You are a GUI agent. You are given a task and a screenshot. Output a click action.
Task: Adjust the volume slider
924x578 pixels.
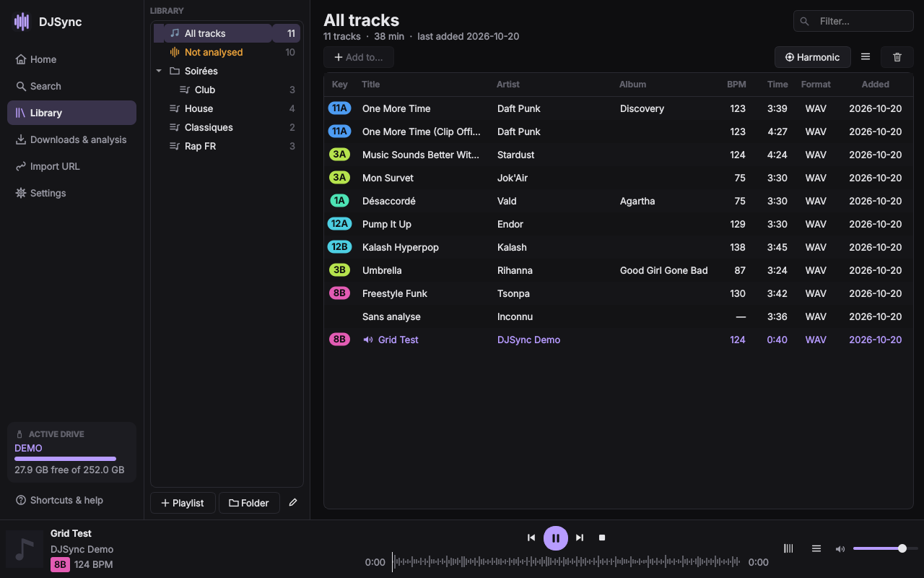[885, 549]
